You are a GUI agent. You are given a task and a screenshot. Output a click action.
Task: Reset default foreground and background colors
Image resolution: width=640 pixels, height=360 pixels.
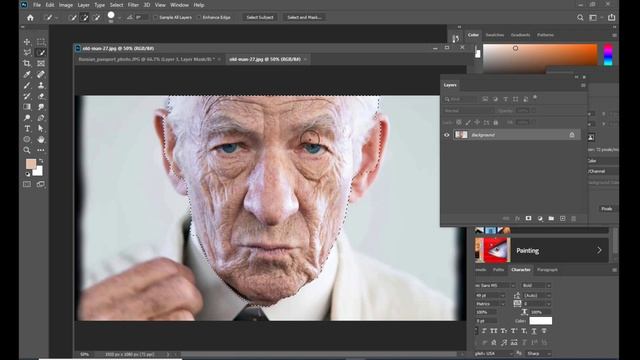point(28,174)
